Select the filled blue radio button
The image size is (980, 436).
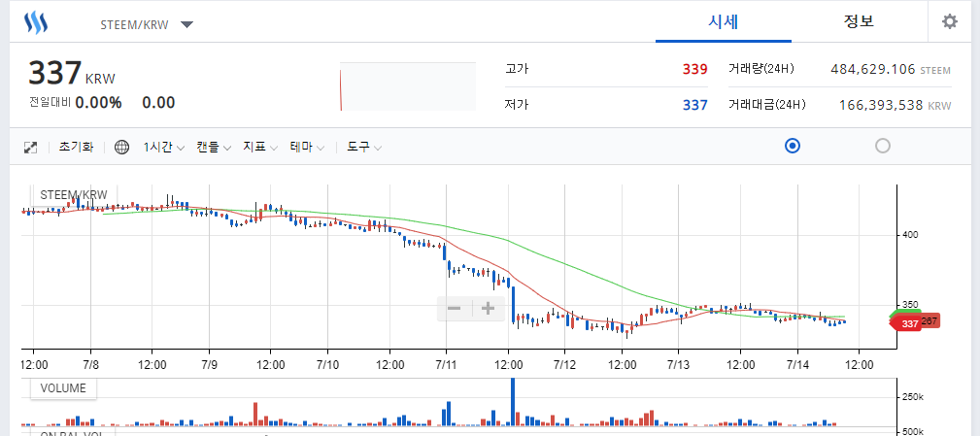tap(792, 147)
